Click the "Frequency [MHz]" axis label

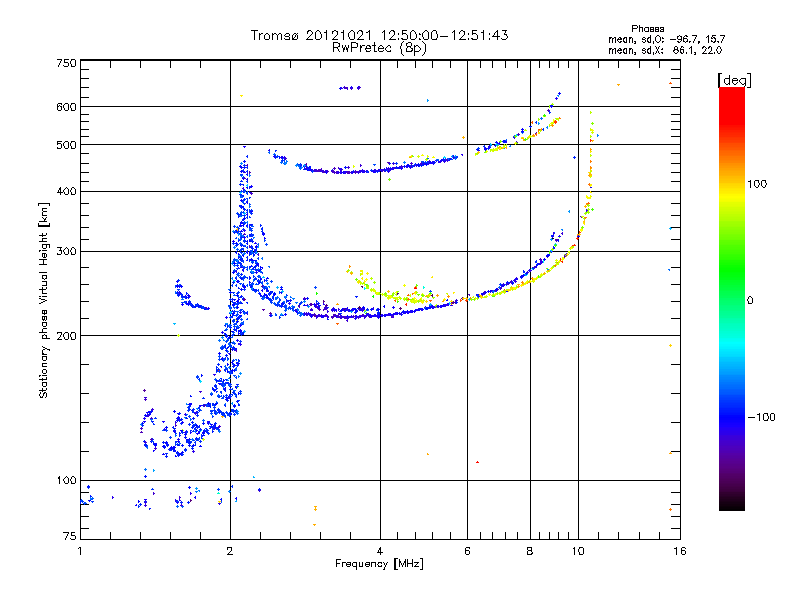coord(379,564)
